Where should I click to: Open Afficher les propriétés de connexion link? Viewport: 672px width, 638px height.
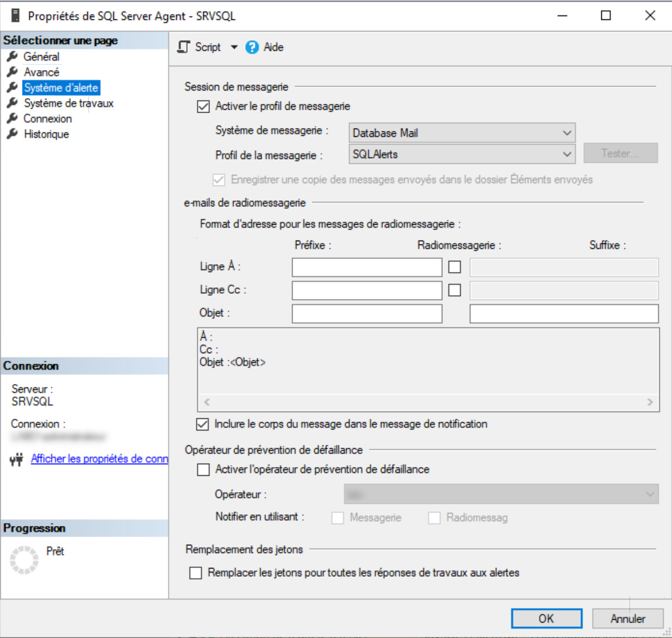tap(99, 459)
